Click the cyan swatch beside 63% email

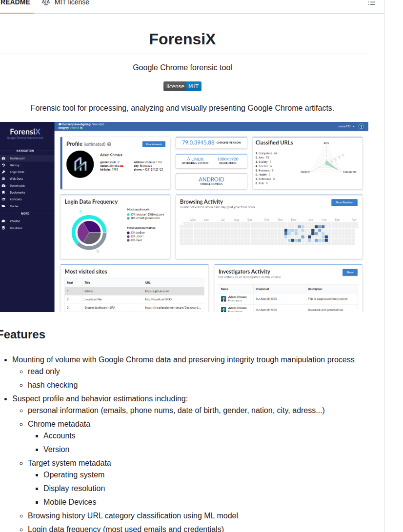(128, 215)
